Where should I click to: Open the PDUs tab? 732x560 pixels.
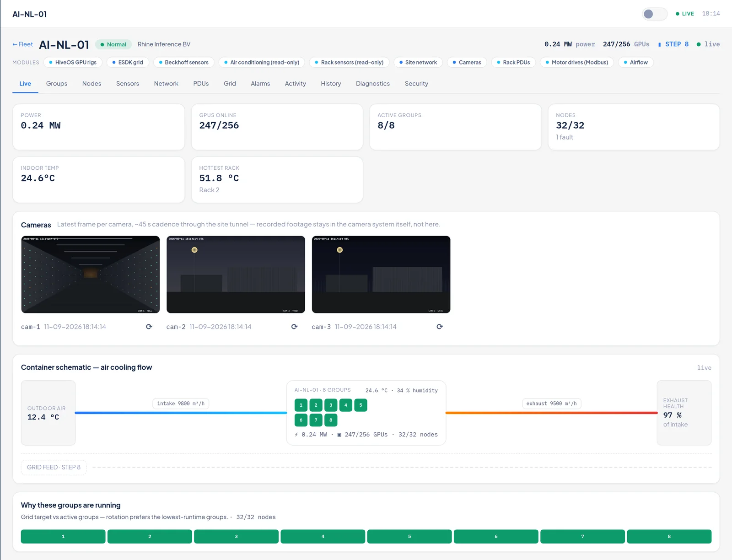201,84
